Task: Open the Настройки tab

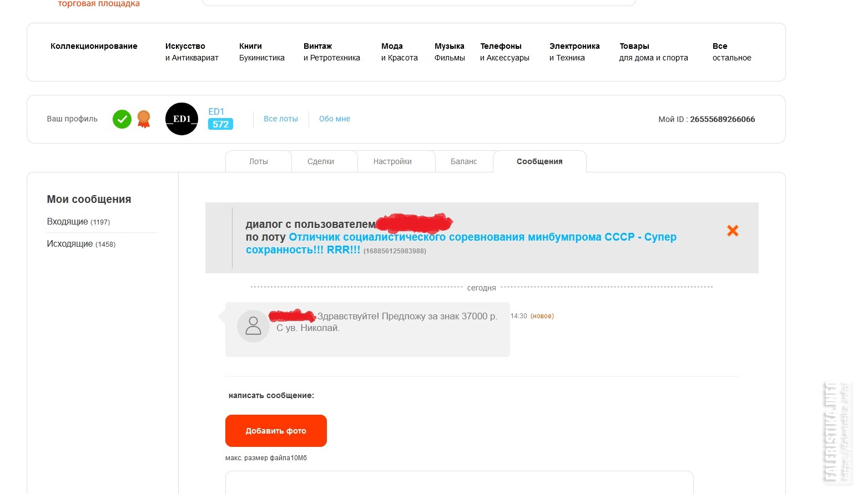Action: point(392,161)
